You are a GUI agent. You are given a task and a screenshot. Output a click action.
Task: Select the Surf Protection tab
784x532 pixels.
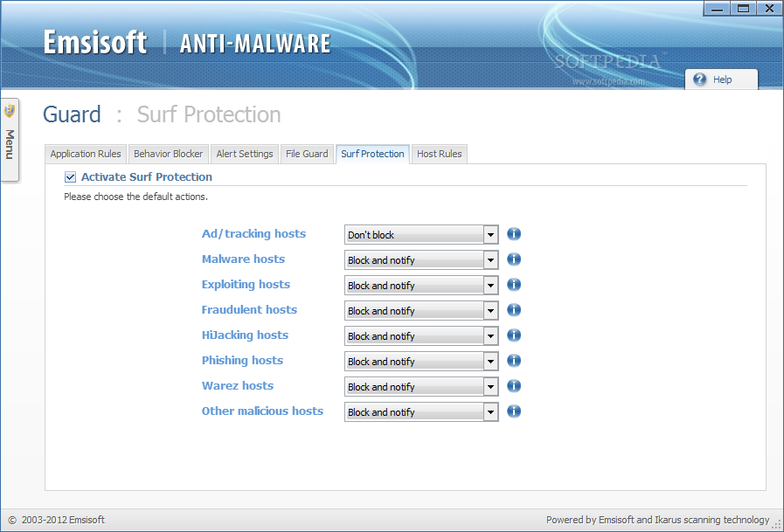[372, 154]
